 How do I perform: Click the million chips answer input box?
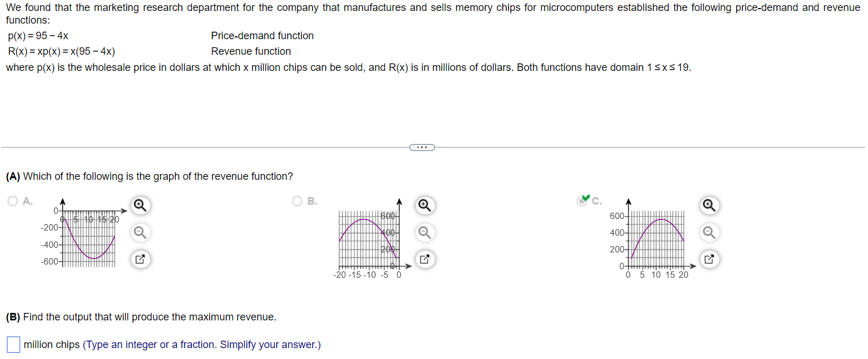point(13,344)
